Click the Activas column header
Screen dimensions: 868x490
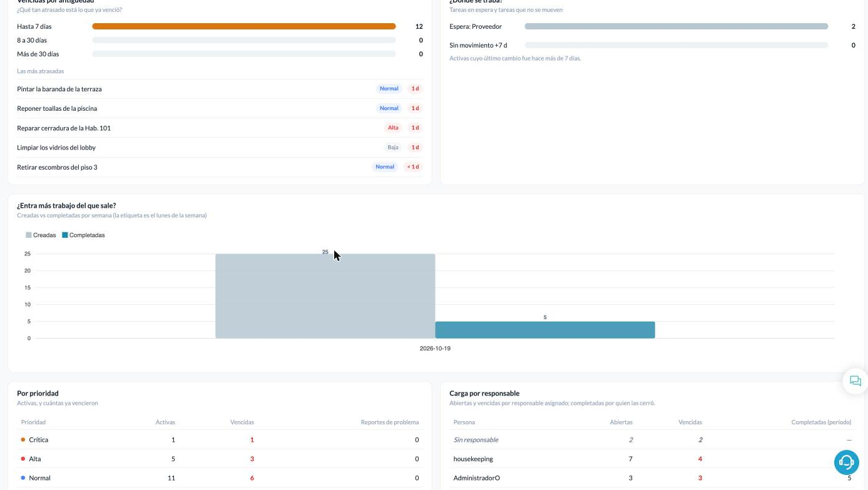(x=165, y=422)
